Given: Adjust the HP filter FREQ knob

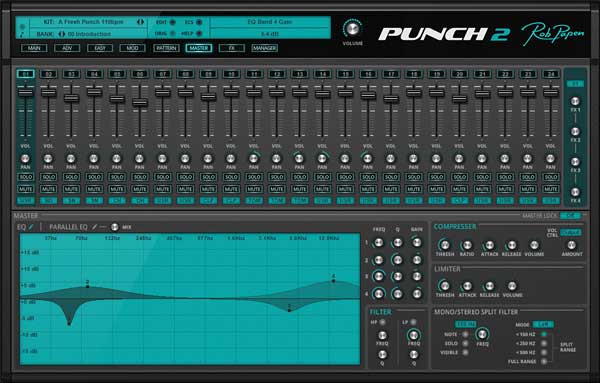Looking at the screenshot, I should [382, 336].
